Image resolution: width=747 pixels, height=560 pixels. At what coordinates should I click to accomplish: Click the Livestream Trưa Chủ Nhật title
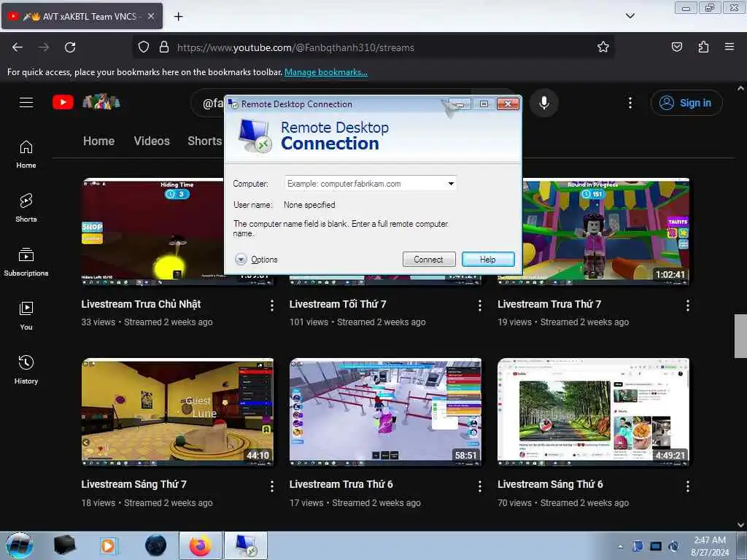pos(141,304)
